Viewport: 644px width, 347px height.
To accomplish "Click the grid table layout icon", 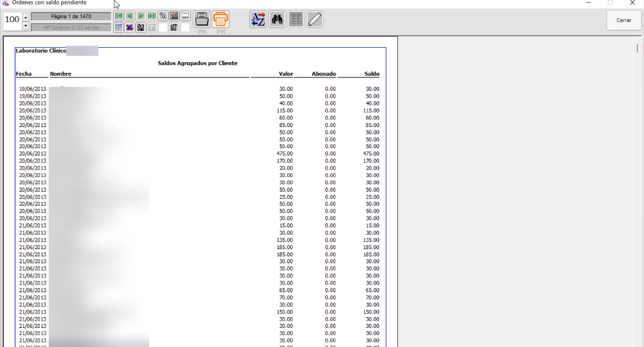I will (x=296, y=19).
